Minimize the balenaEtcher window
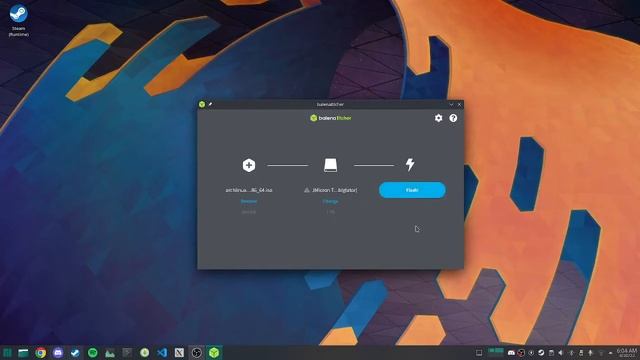This screenshot has height=360, width=640. coord(451,104)
